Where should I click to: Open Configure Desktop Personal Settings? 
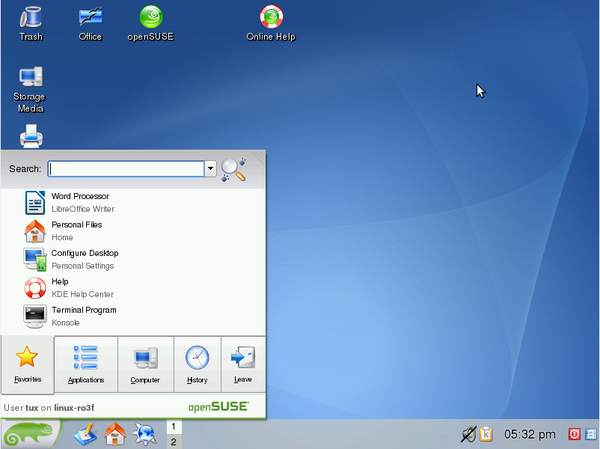(133, 259)
